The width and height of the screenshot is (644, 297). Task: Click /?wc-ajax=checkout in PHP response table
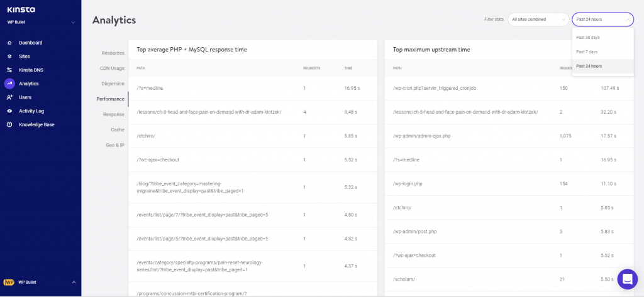[158, 159]
